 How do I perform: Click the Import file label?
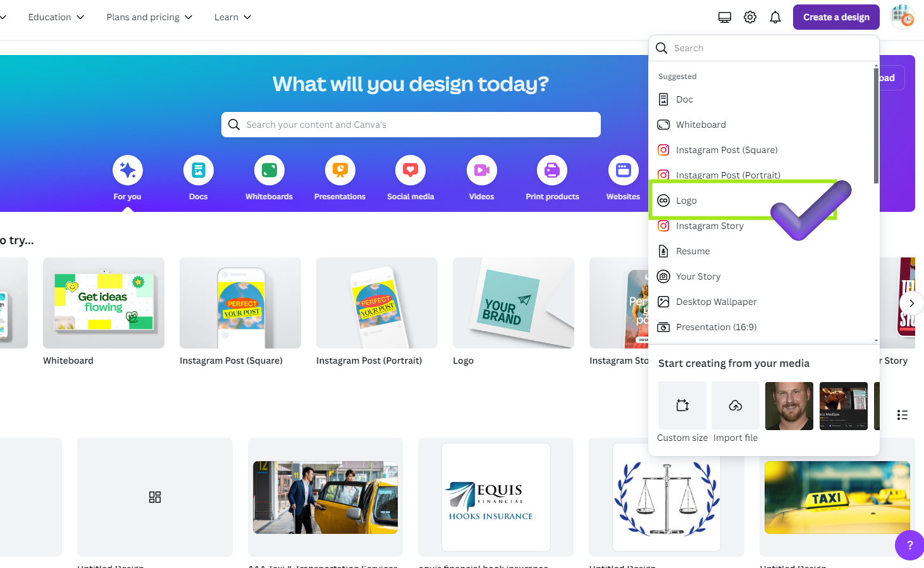tap(736, 438)
